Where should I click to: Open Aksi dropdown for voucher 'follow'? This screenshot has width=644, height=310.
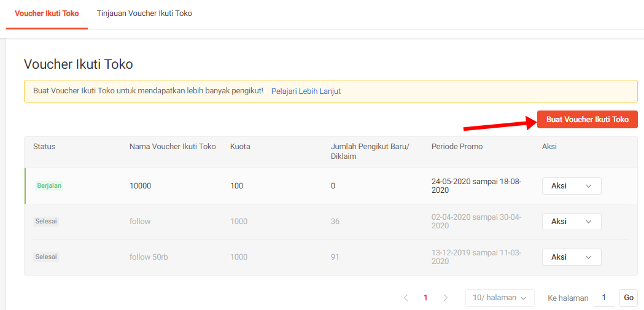point(572,222)
